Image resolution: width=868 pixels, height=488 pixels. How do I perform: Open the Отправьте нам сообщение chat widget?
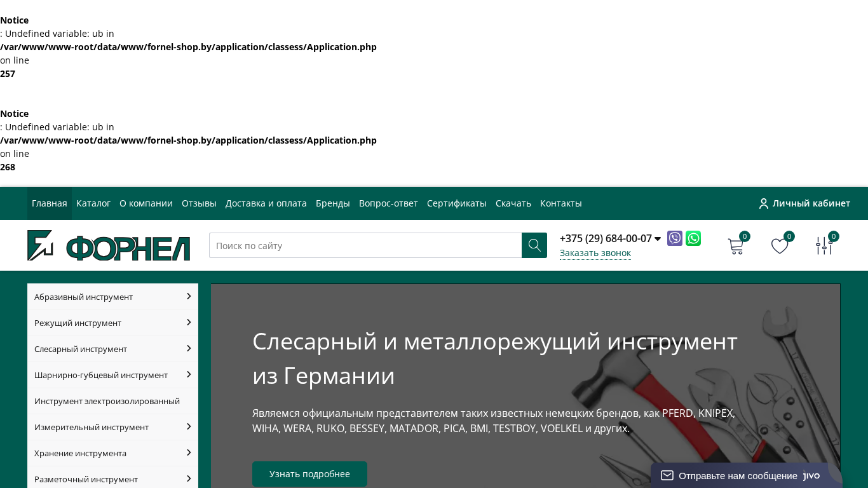tap(746, 475)
